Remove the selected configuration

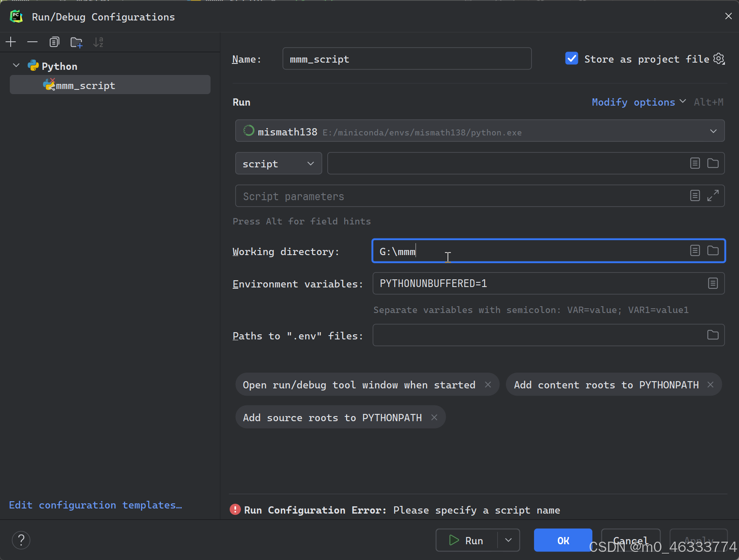(x=32, y=42)
